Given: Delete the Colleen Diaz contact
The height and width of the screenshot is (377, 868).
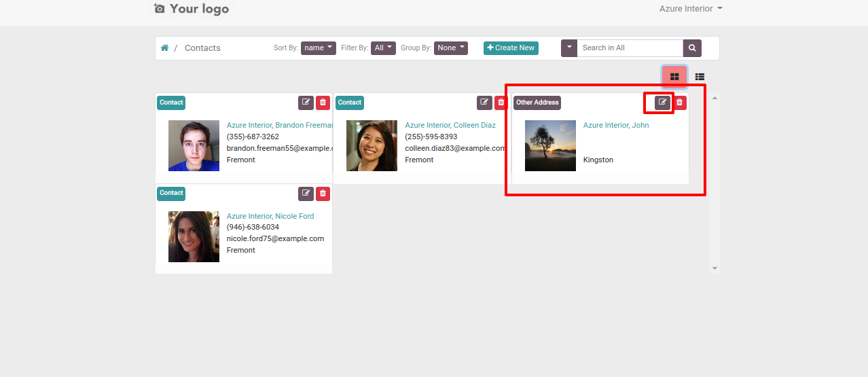Looking at the screenshot, I should 501,103.
